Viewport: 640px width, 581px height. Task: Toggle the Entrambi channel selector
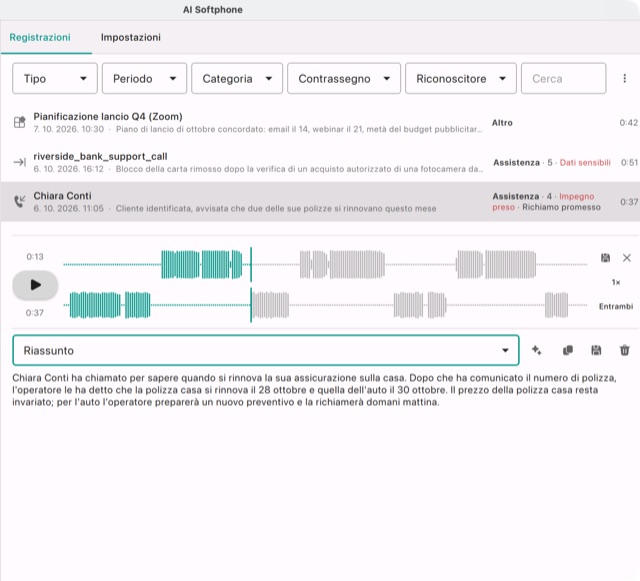pyautogui.click(x=616, y=306)
